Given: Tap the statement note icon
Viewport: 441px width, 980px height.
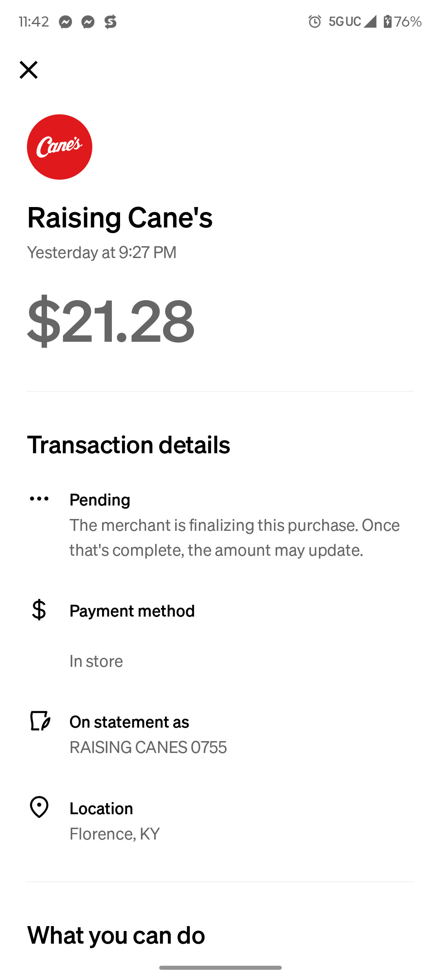Looking at the screenshot, I should coord(40,721).
